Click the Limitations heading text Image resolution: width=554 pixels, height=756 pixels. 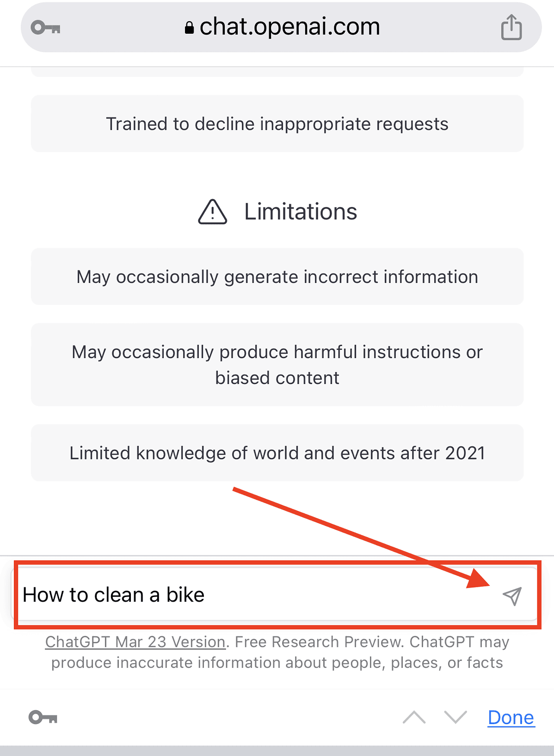click(301, 212)
